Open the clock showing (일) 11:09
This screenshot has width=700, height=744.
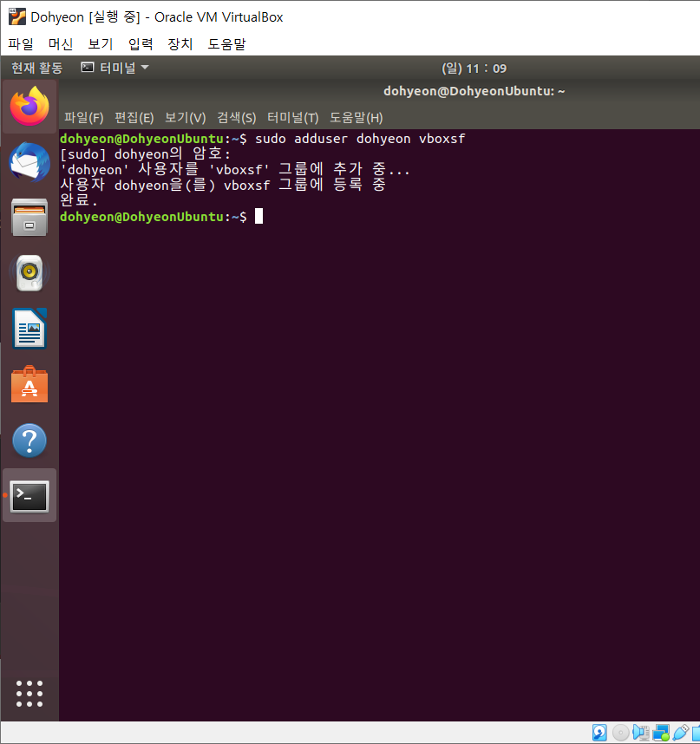(x=474, y=69)
